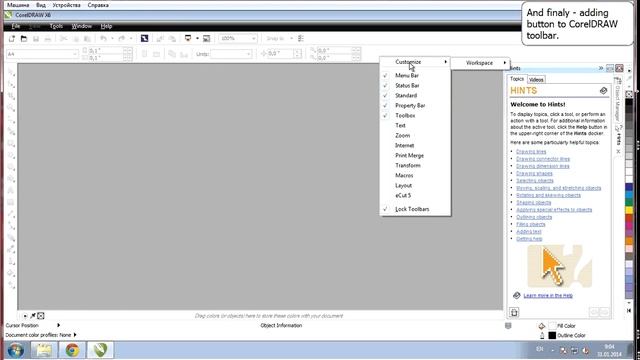Image resolution: width=640 pixels, height=360 pixels.
Task: Click the Welcome screen icon
Action: click(x=207, y=38)
